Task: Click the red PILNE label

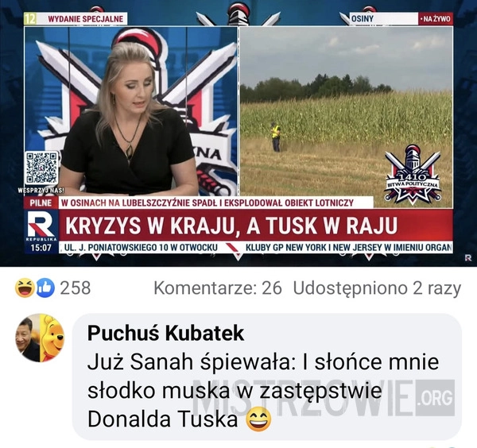Action: tap(41, 203)
